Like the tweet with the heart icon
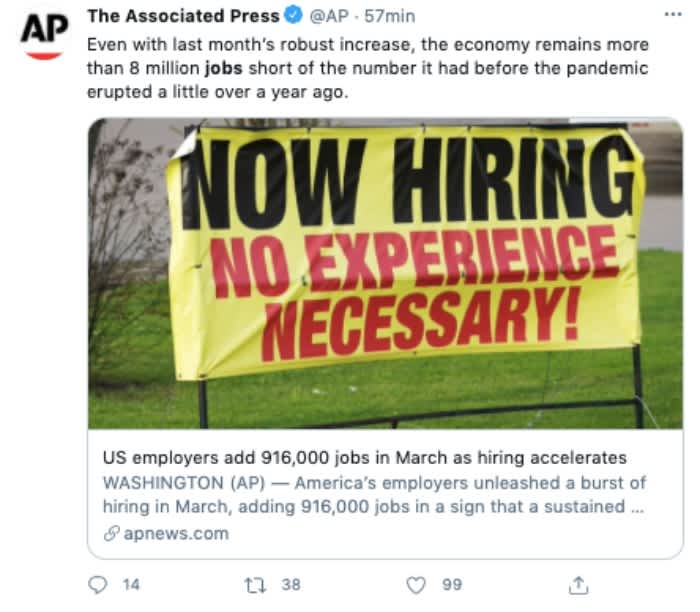 416,585
